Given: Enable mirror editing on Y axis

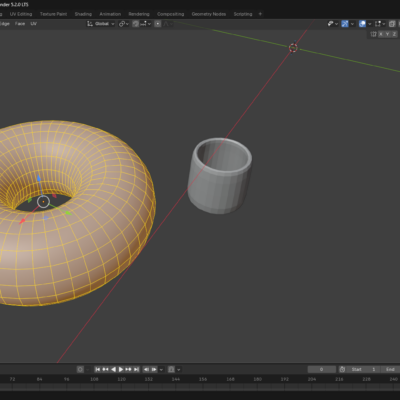Looking at the screenshot, I should tap(387, 34).
